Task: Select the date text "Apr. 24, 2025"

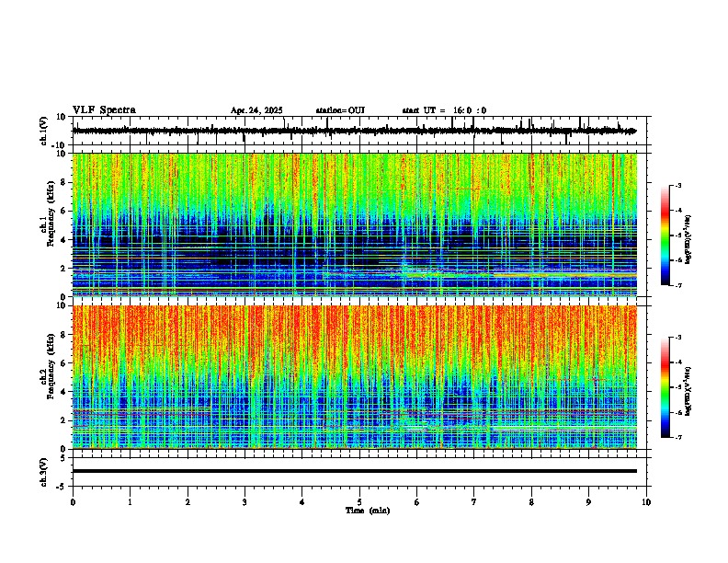Action: pyautogui.click(x=256, y=110)
